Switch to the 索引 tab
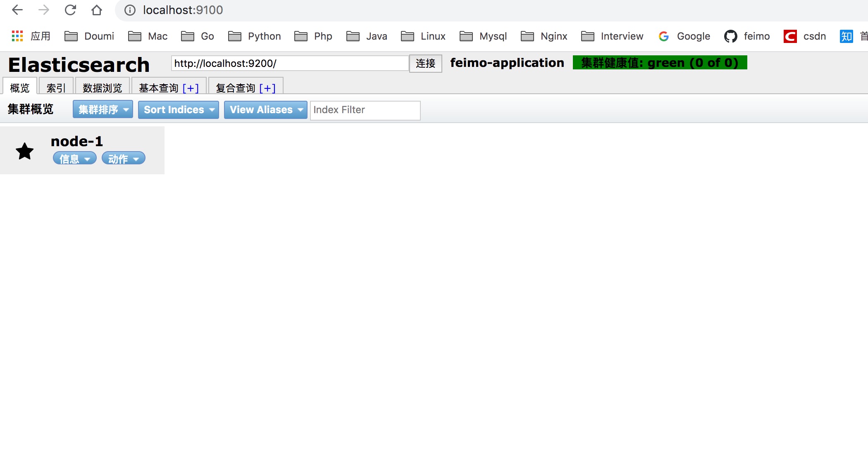This screenshot has width=868, height=465. tap(56, 88)
